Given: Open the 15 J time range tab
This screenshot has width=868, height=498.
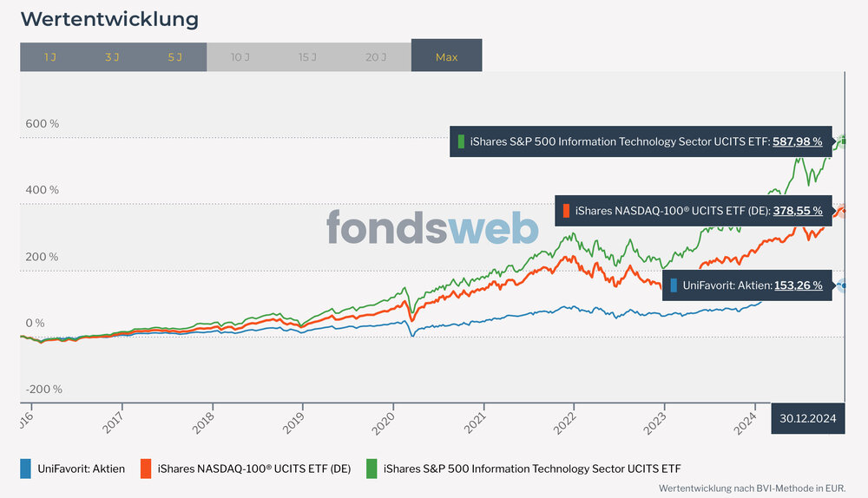Looking at the screenshot, I should click(308, 57).
